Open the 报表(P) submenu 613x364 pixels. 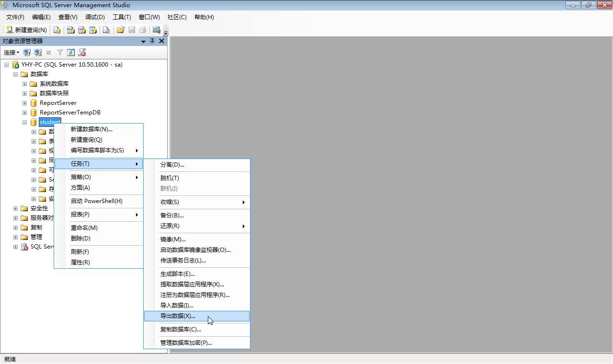(99, 215)
